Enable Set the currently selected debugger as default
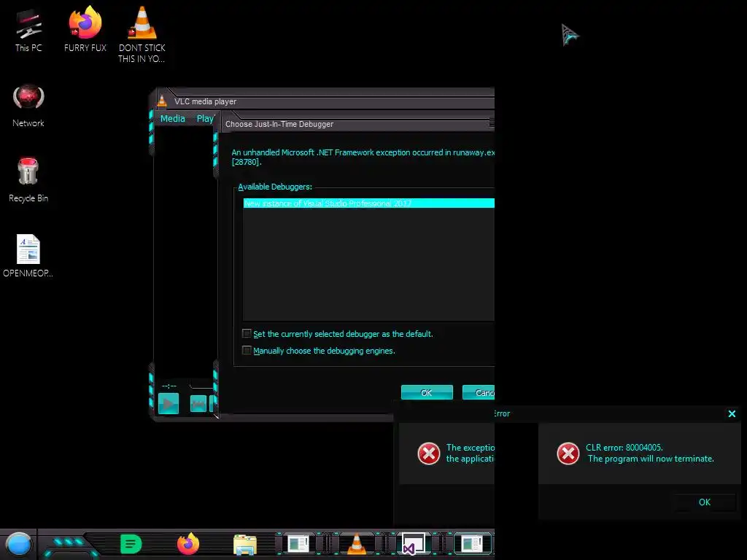Viewport: 747px width, 560px height. pyautogui.click(x=247, y=333)
